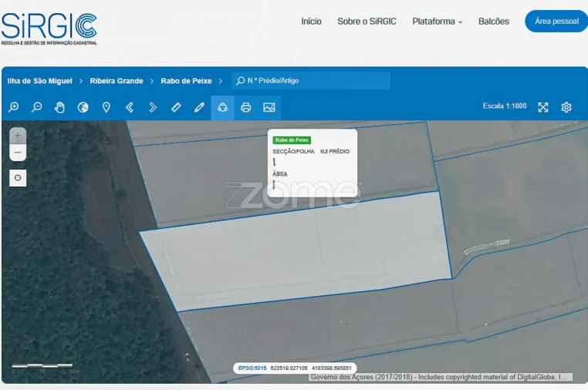Select the zoom out magnifier tool
Screen dimensions: 588x390
tap(36, 107)
